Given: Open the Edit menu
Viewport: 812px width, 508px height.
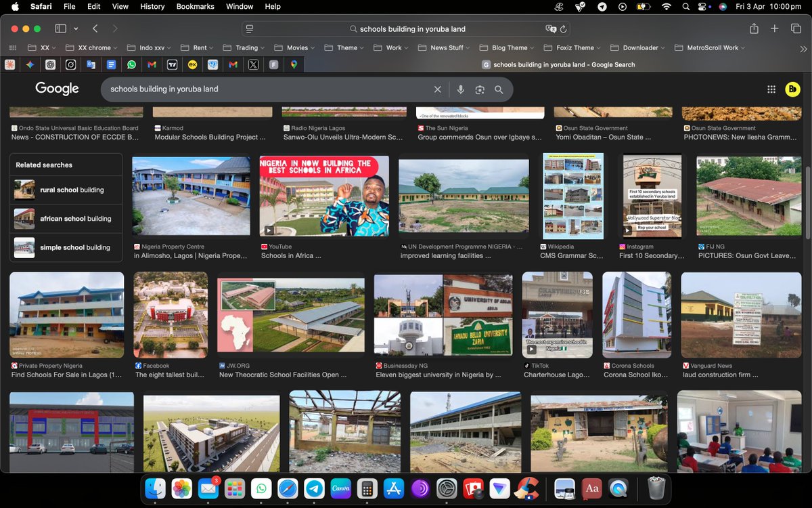Looking at the screenshot, I should pyautogui.click(x=93, y=7).
